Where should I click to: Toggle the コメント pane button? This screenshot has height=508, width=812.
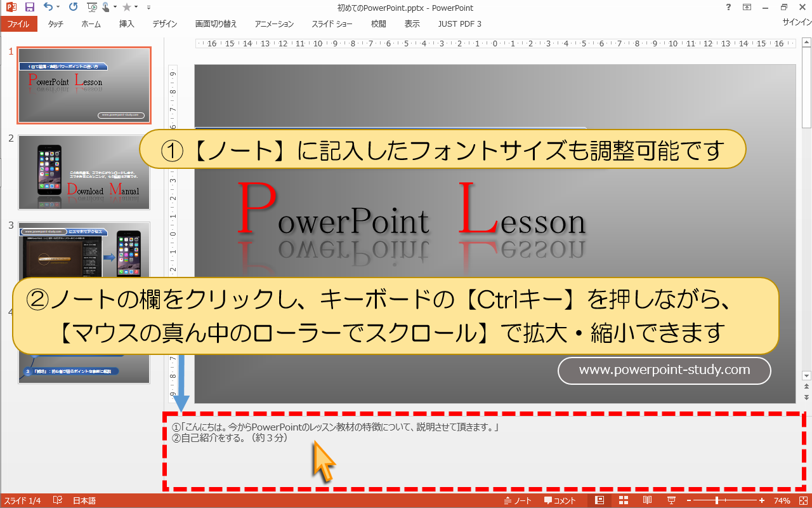tap(560, 501)
